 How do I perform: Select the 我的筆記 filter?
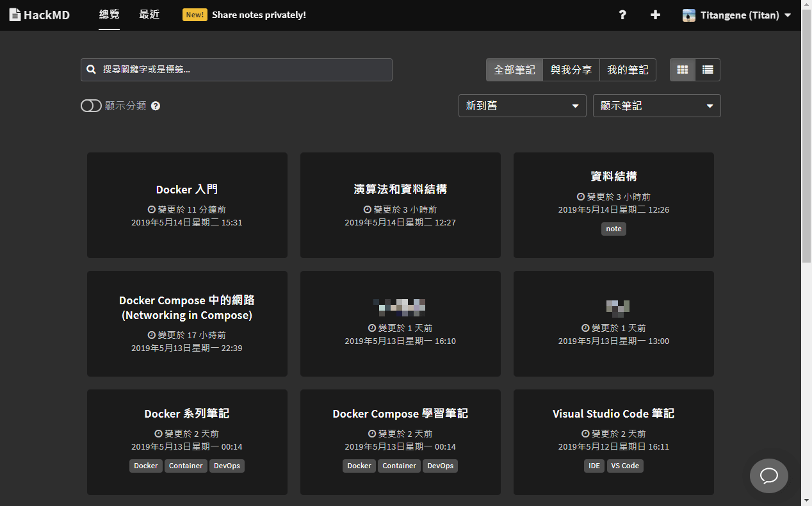[628, 70]
